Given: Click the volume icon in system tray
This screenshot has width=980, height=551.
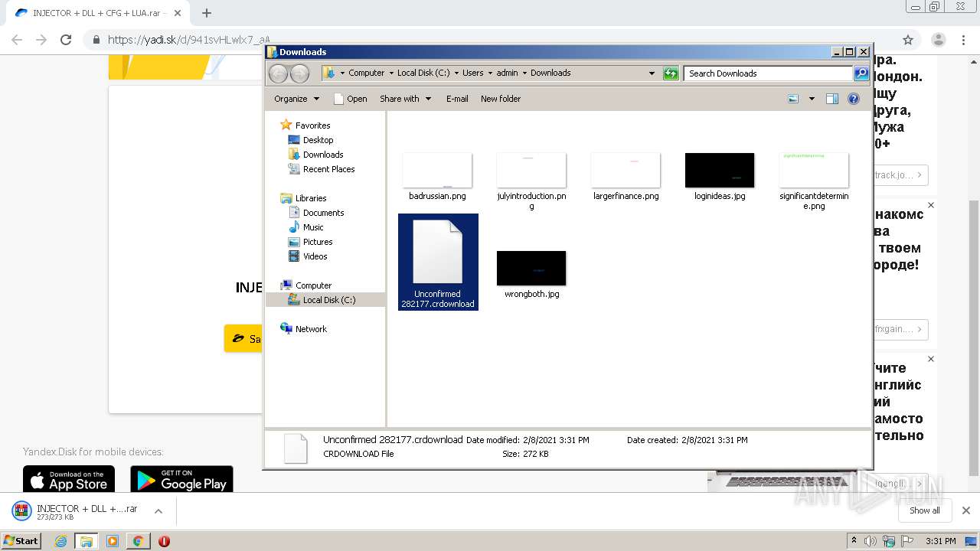Looking at the screenshot, I should coord(871,541).
